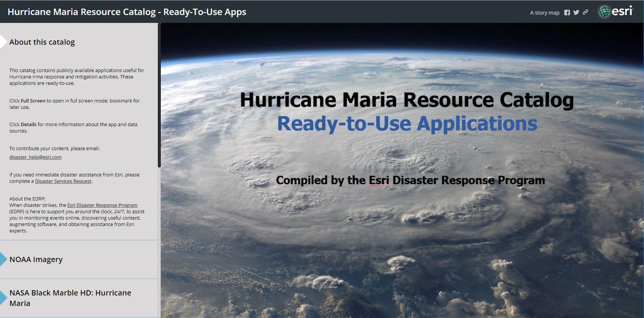Share story map on Facebook
The height and width of the screenshot is (318, 644).
click(x=567, y=13)
